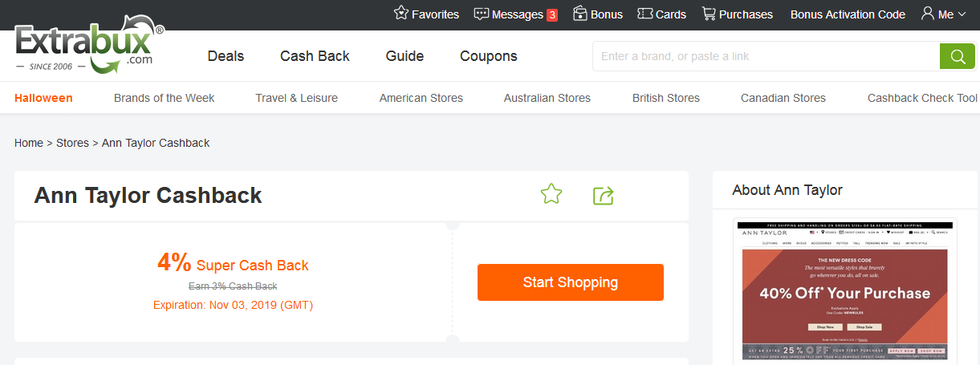The width and height of the screenshot is (980, 365).
Task: Open Purchases cart icon
Action: click(709, 14)
